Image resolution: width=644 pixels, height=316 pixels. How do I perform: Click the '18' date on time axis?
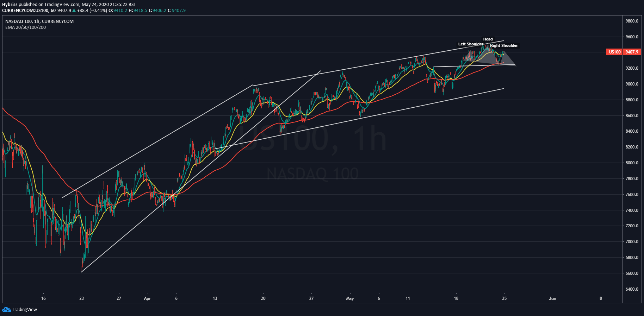[x=456, y=298]
